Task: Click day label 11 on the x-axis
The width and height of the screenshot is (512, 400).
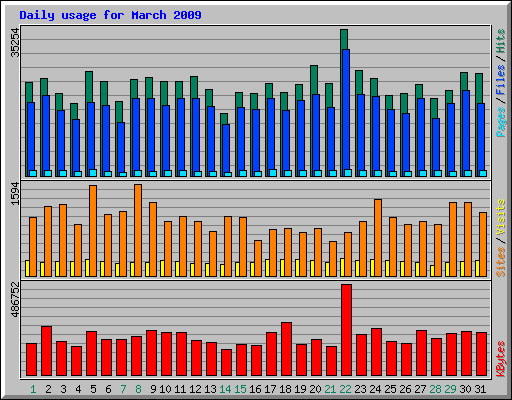Action: point(180,389)
